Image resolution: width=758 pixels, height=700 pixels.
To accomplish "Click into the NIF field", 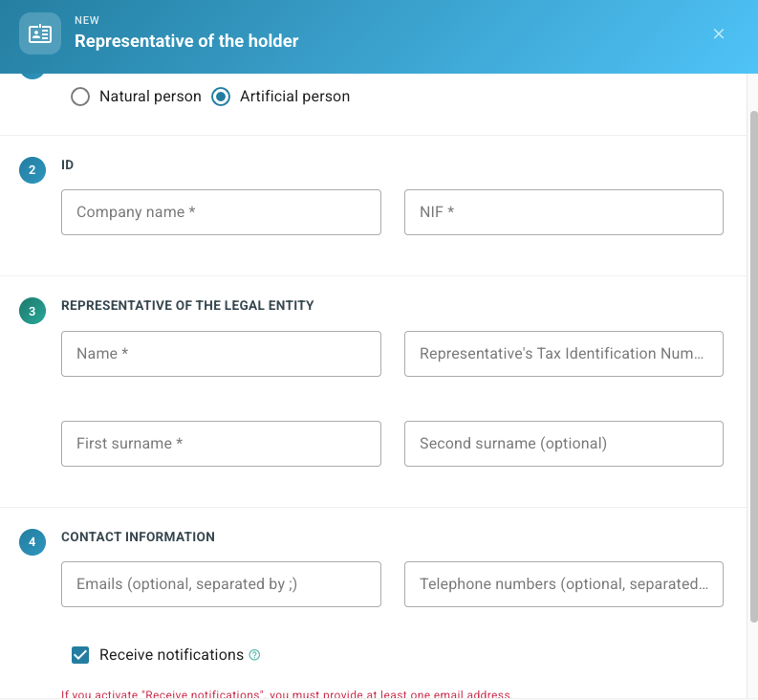I will [x=564, y=212].
